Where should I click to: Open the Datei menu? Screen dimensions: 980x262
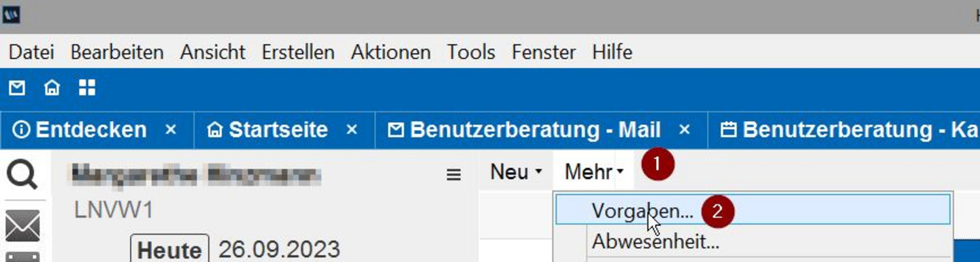(x=31, y=52)
